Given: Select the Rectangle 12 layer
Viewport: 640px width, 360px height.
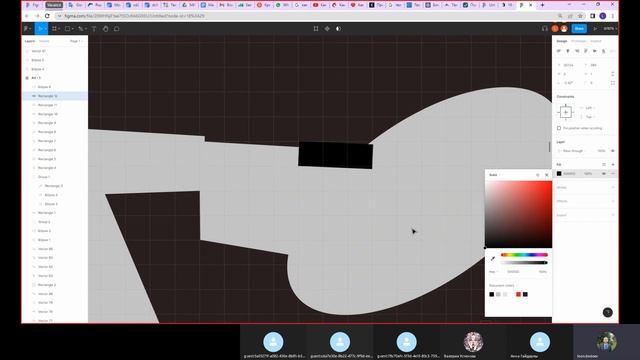Looking at the screenshot, I should (55, 96).
